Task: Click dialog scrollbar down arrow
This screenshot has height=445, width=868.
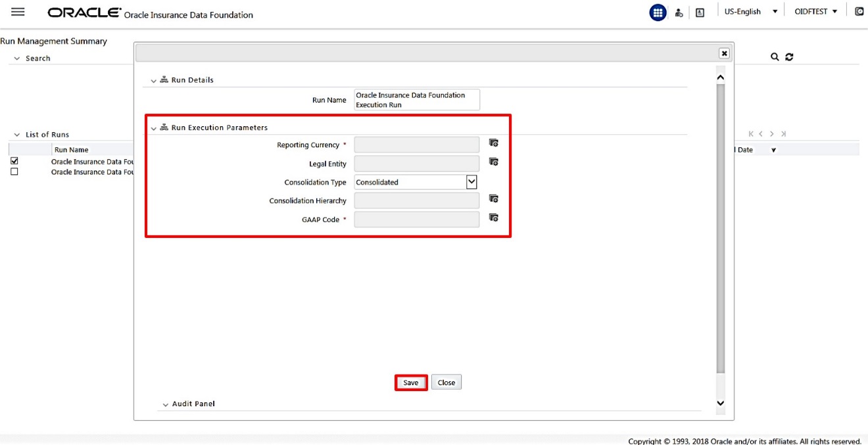Action: (720, 403)
